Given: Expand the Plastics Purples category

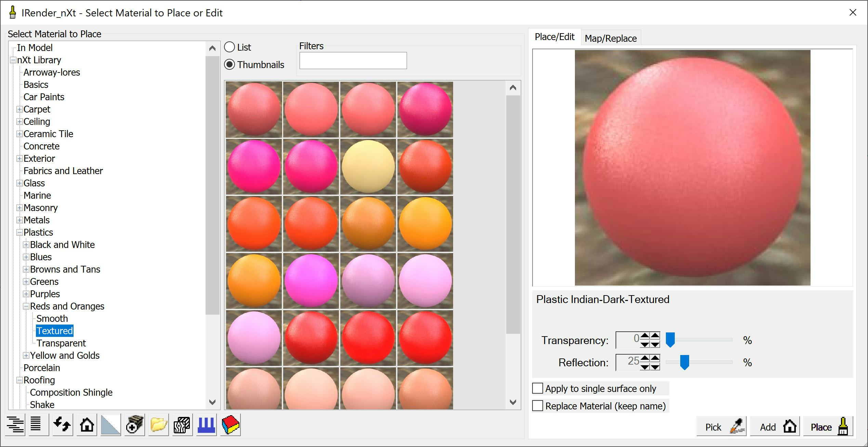Looking at the screenshot, I should pyautogui.click(x=26, y=294).
